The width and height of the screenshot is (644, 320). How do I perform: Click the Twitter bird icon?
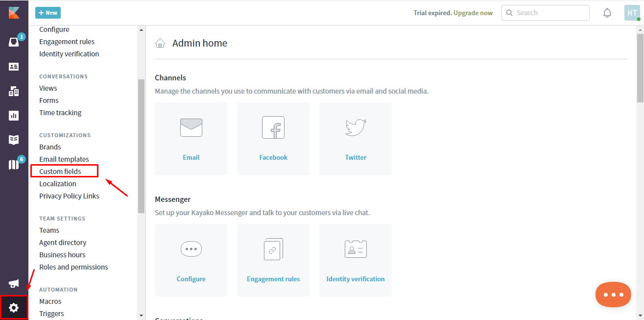point(356,127)
